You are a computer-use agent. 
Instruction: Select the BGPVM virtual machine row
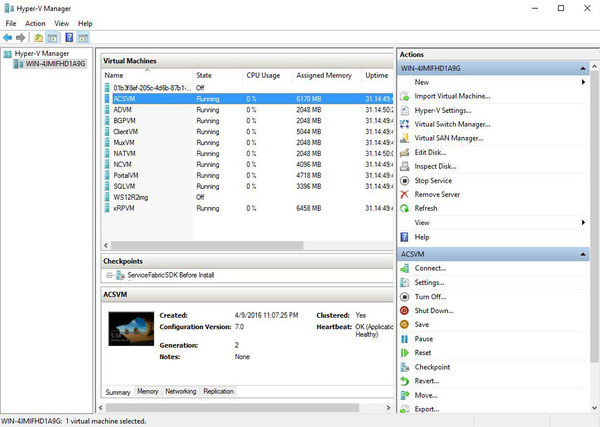pos(248,121)
